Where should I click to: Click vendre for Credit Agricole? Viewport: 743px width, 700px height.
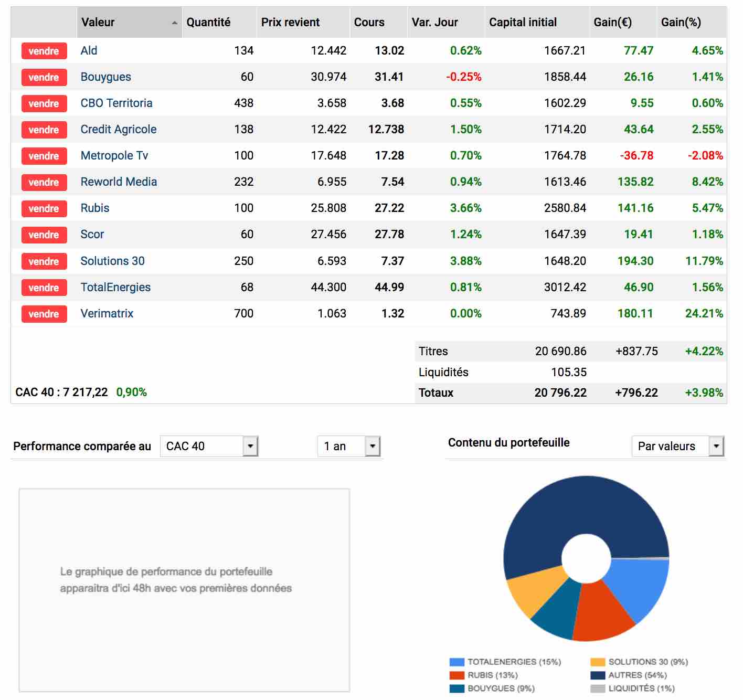(44, 130)
